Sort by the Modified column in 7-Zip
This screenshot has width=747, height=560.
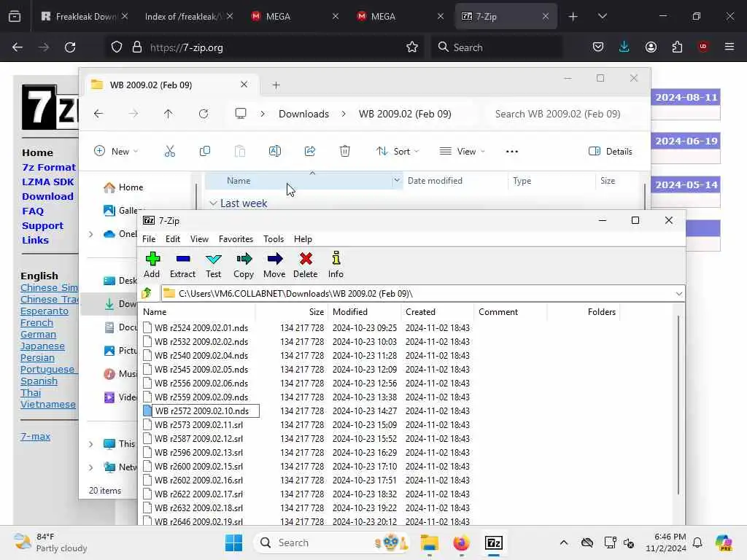pyautogui.click(x=365, y=312)
